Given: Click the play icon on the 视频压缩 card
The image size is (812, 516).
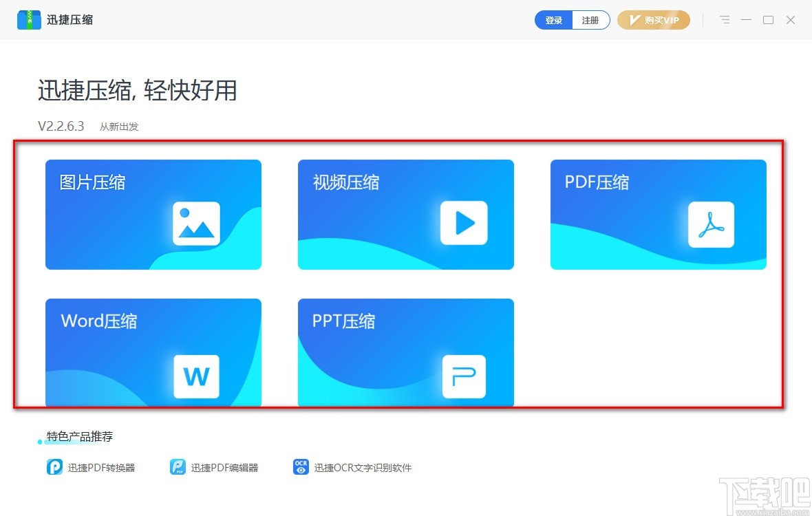Looking at the screenshot, I should click(x=464, y=222).
